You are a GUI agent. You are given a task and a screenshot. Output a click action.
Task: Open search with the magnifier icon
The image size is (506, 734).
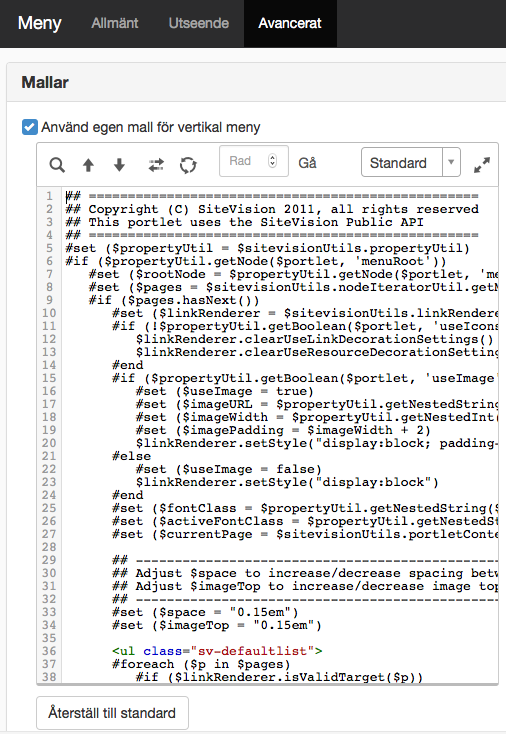tap(57, 165)
